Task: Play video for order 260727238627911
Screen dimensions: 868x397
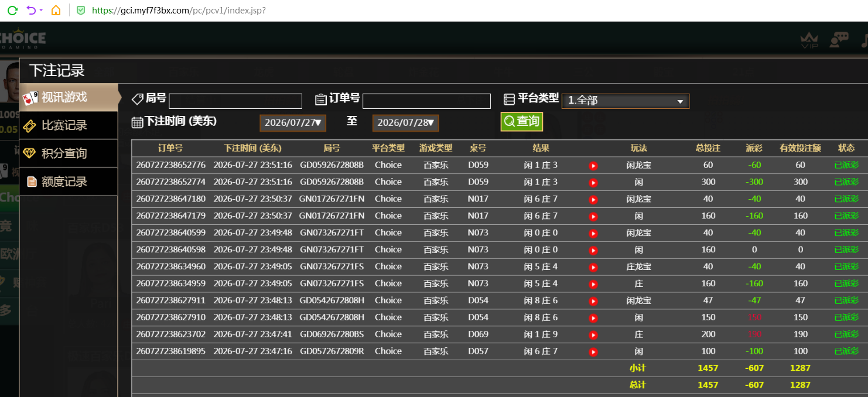Action: (593, 302)
